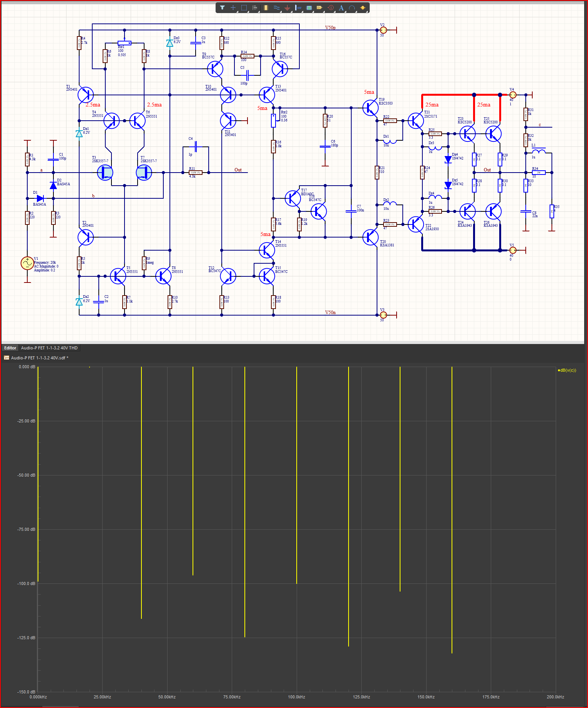Select the red parameter set directive tool
This screenshot has height=708, width=588.
pos(331,7)
